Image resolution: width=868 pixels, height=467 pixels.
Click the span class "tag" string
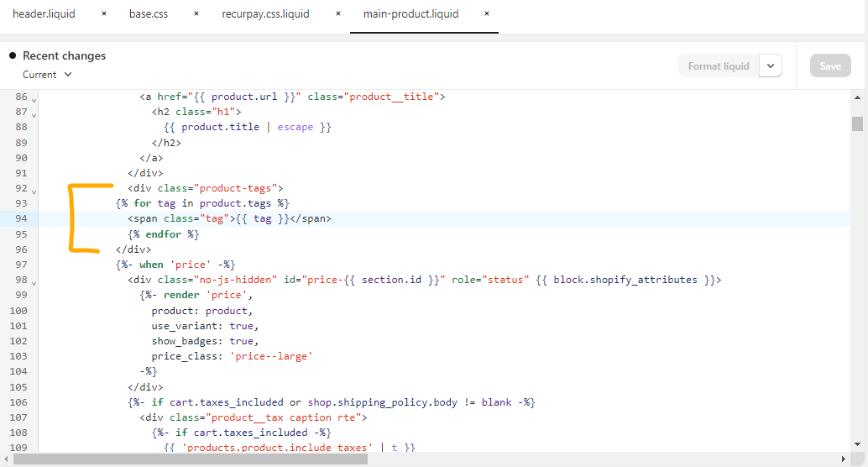point(214,218)
